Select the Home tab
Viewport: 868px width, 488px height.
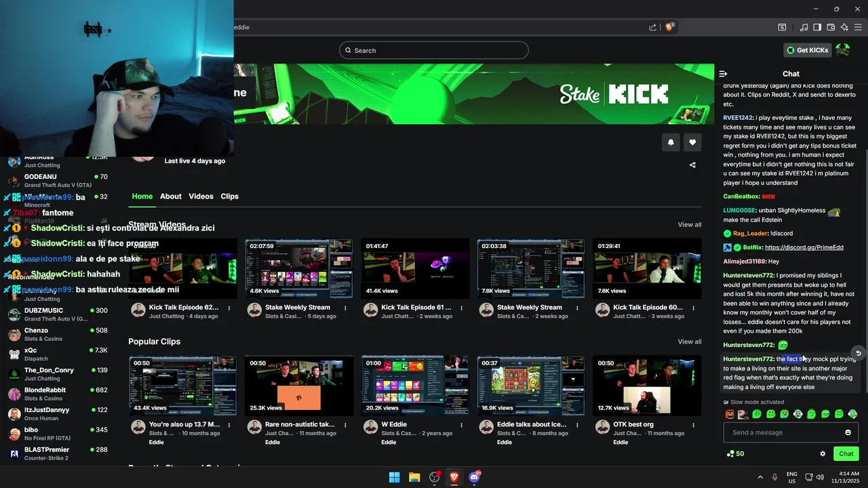(x=142, y=197)
